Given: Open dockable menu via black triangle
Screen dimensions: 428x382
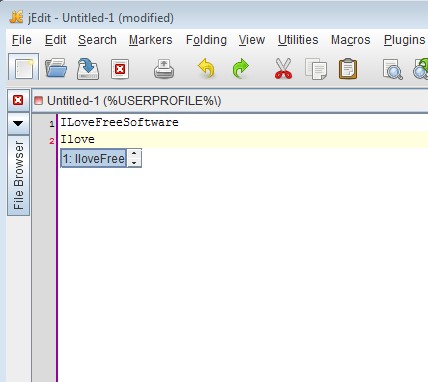Looking at the screenshot, I should [18, 123].
